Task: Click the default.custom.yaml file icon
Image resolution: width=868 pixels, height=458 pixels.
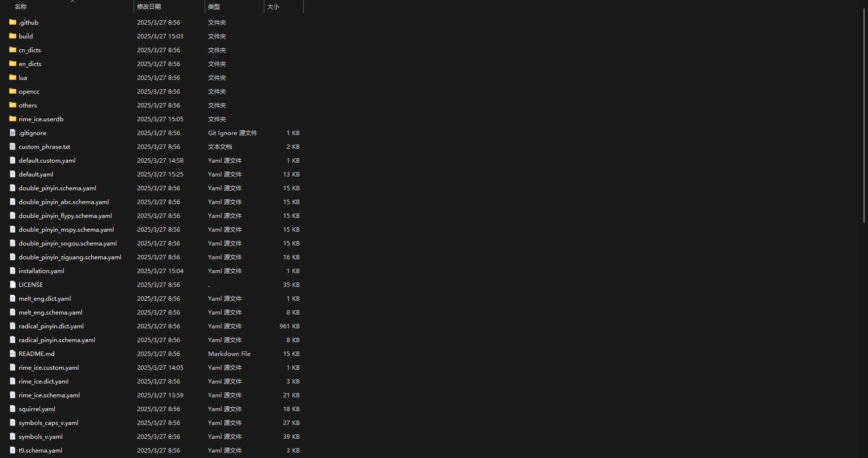Action: (x=13, y=160)
